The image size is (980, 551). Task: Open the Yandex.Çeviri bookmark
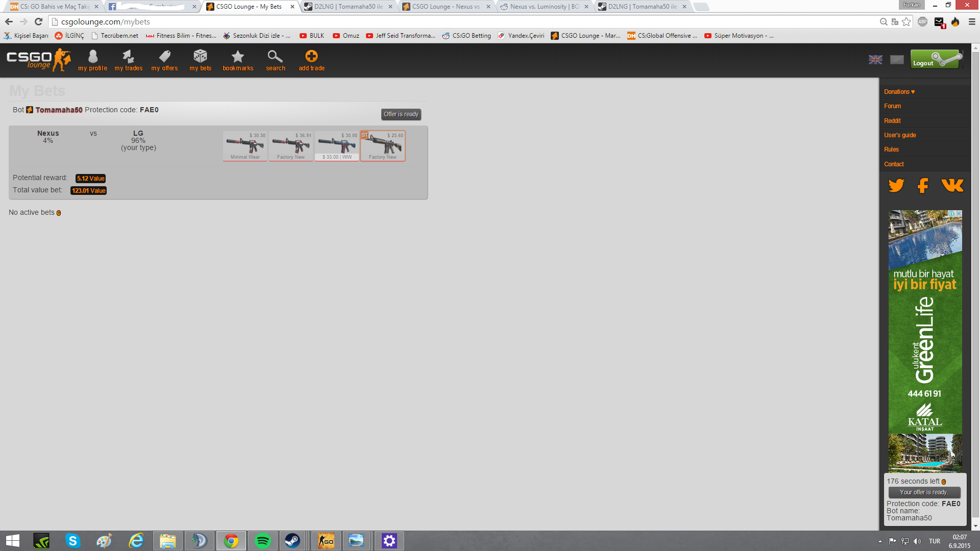click(x=521, y=36)
